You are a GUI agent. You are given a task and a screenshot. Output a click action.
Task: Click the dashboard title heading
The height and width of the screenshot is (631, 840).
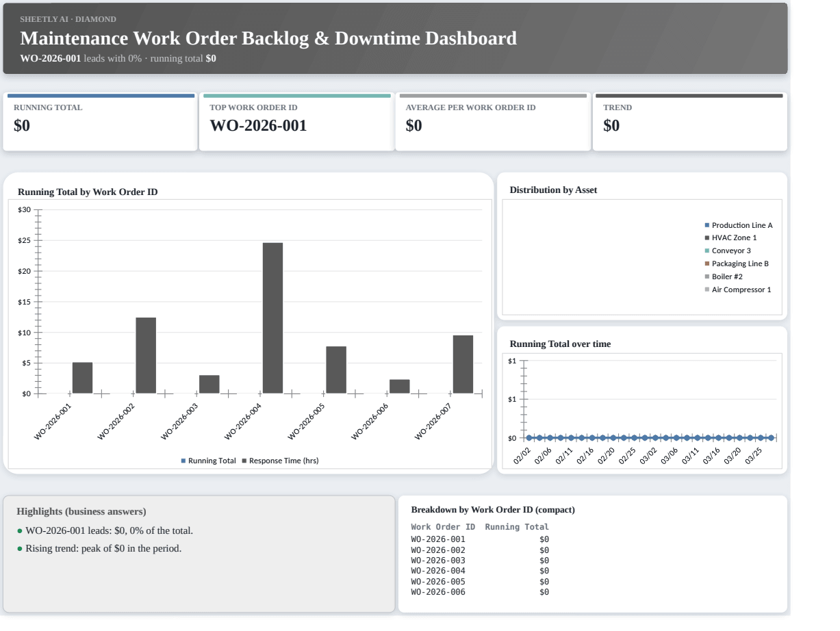(268, 38)
